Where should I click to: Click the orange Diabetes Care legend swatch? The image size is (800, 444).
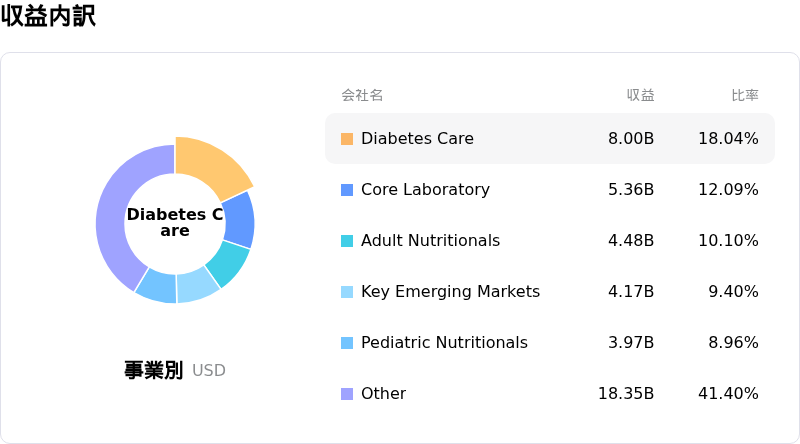coord(347,139)
